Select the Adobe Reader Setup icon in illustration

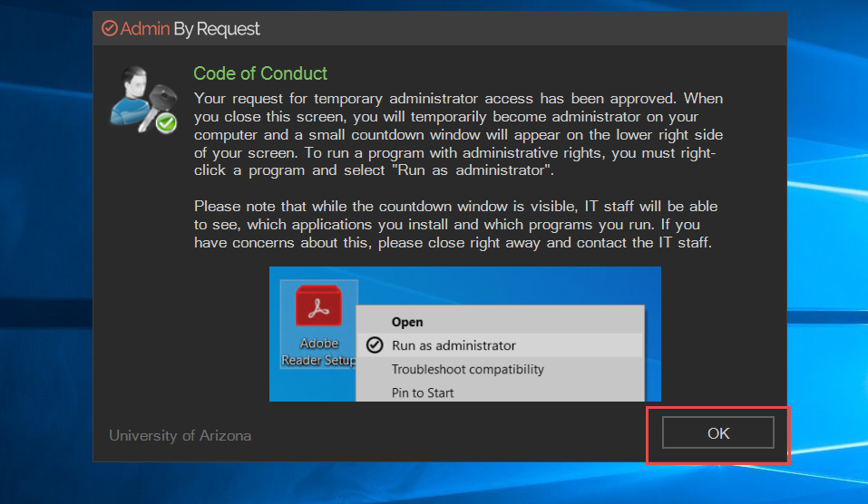[319, 325]
